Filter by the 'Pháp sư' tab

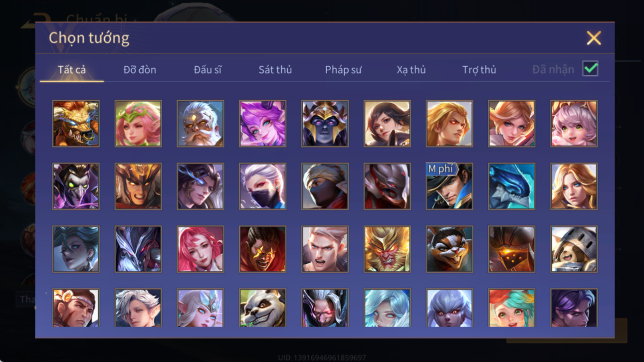coord(343,70)
